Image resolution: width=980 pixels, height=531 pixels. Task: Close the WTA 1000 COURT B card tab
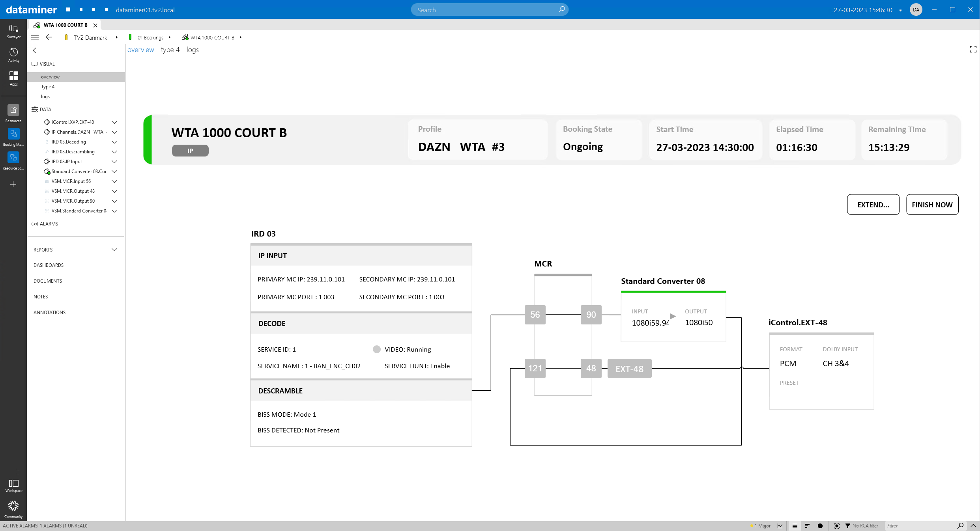[95, 25]
